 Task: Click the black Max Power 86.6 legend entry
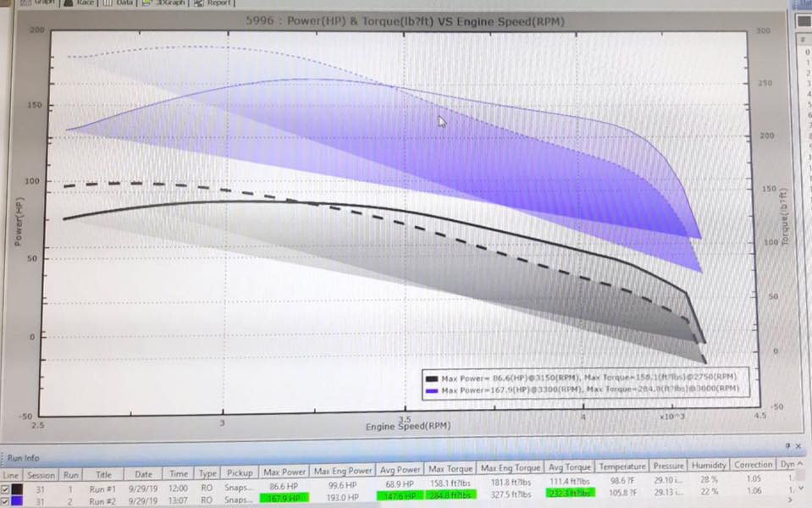[581, 378]
